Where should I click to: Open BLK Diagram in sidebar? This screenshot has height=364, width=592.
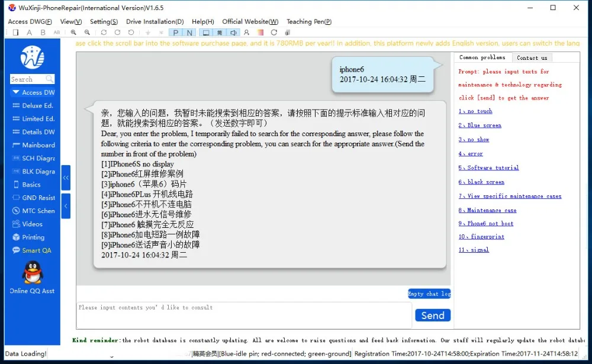pos(33,172)
